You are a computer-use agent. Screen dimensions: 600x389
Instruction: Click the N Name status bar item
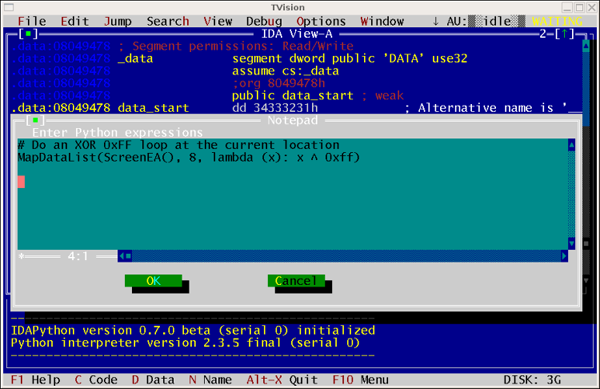(210, 380)
